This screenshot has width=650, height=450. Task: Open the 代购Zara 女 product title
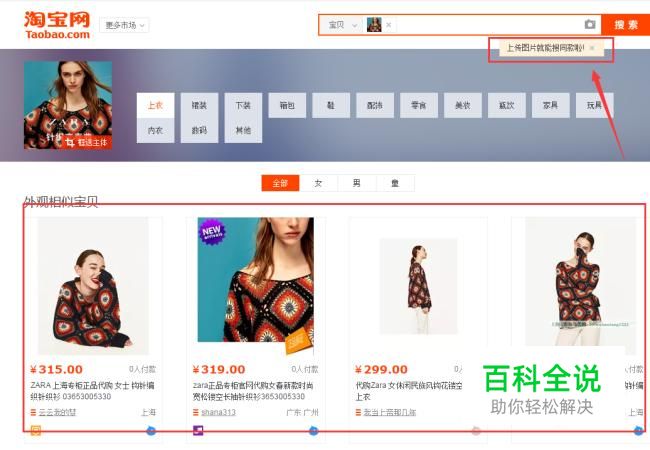(x=408, y=391)
